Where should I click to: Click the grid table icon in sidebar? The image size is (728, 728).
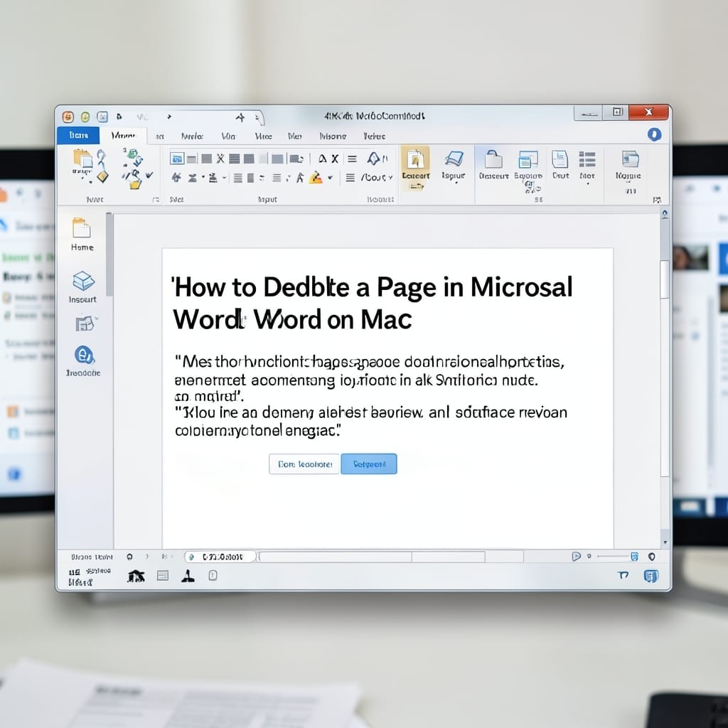[x=86, y=323]
